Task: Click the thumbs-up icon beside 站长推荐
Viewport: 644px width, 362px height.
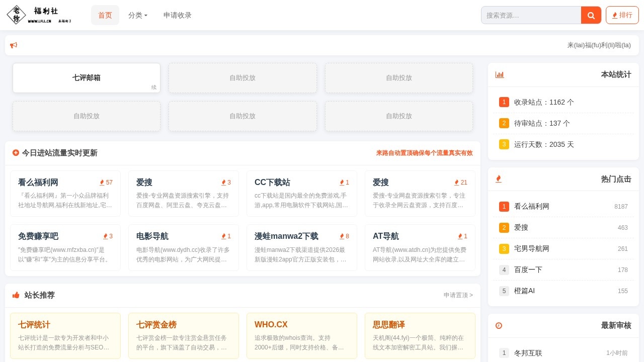Action: click(x=16, y=295)
